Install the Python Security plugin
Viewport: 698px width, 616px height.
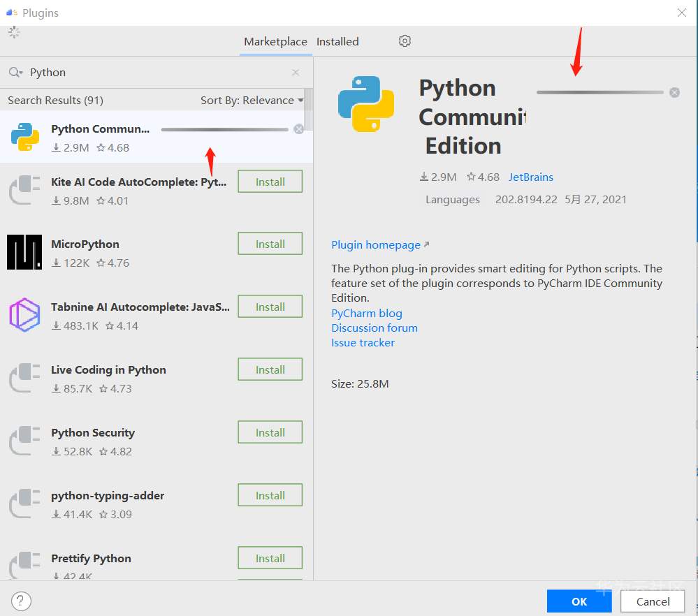[270, 432]
